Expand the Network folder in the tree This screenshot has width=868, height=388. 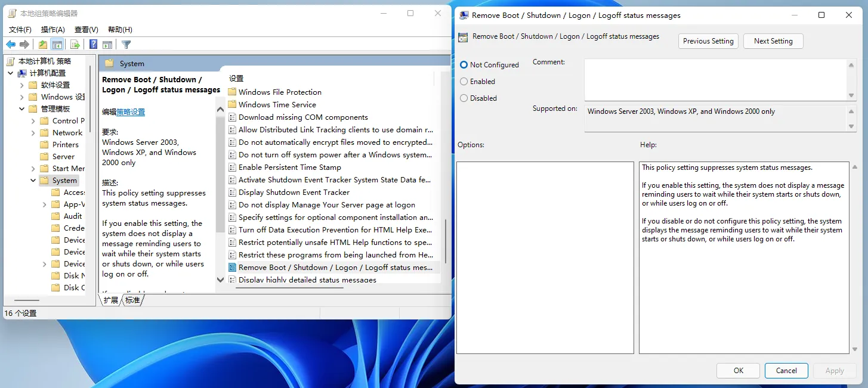(x=33, y=133)
